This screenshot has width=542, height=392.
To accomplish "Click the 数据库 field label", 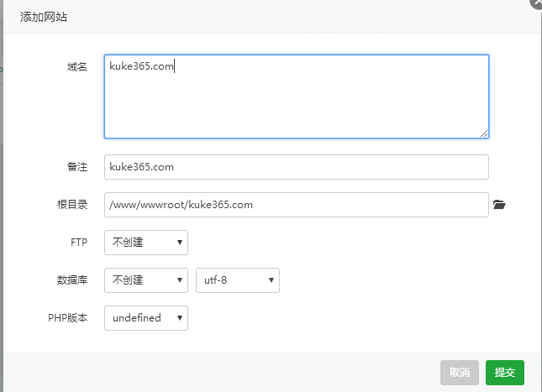I will click(71, 280).
